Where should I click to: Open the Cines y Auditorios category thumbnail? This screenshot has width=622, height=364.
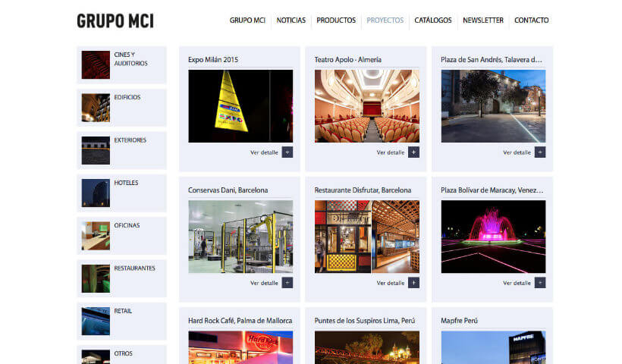(x=96, y=65)
